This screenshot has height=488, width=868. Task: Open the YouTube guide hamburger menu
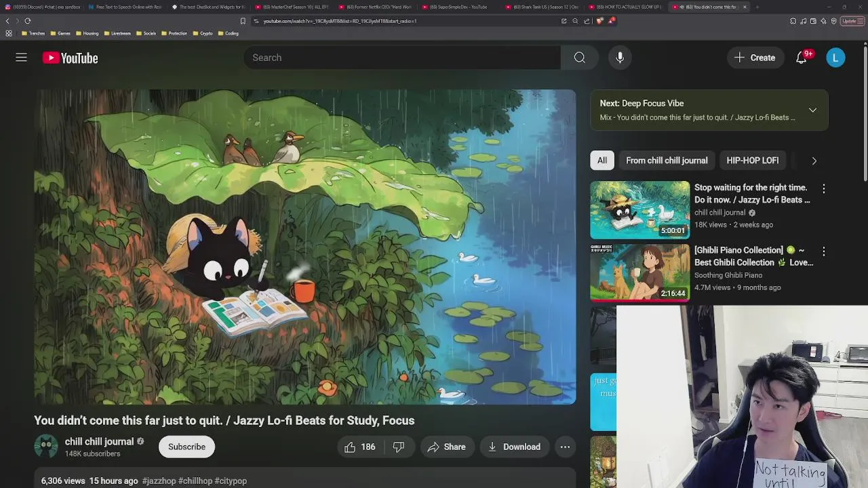coord(21,58)
